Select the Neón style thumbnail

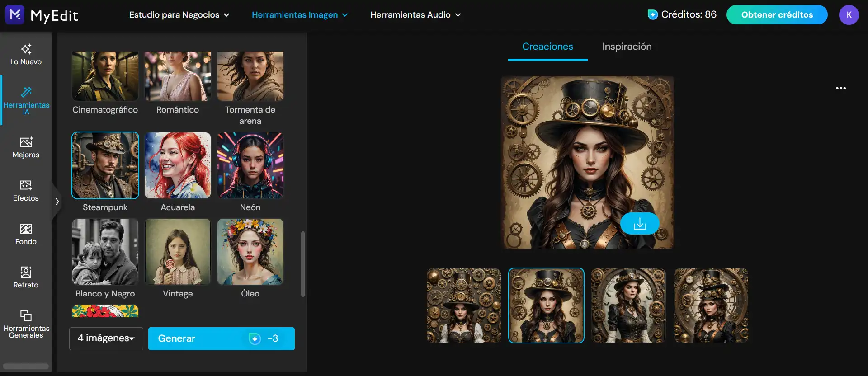pyautogui.click(x=250, y=165)
